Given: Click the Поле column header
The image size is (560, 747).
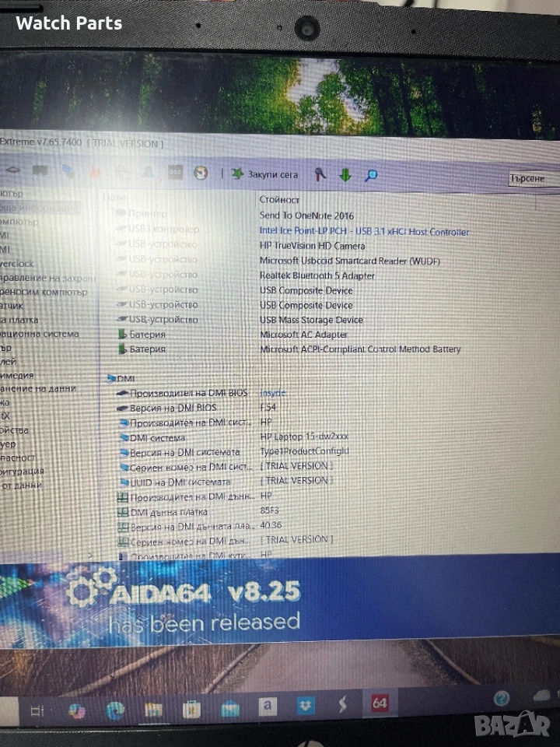Looking at the screenshot, I should coord(114,197).
